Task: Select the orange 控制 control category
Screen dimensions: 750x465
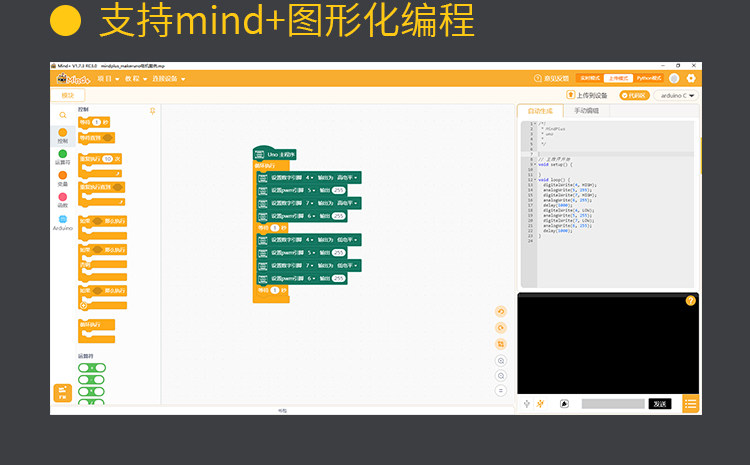Action: click(x=63, y=135)
